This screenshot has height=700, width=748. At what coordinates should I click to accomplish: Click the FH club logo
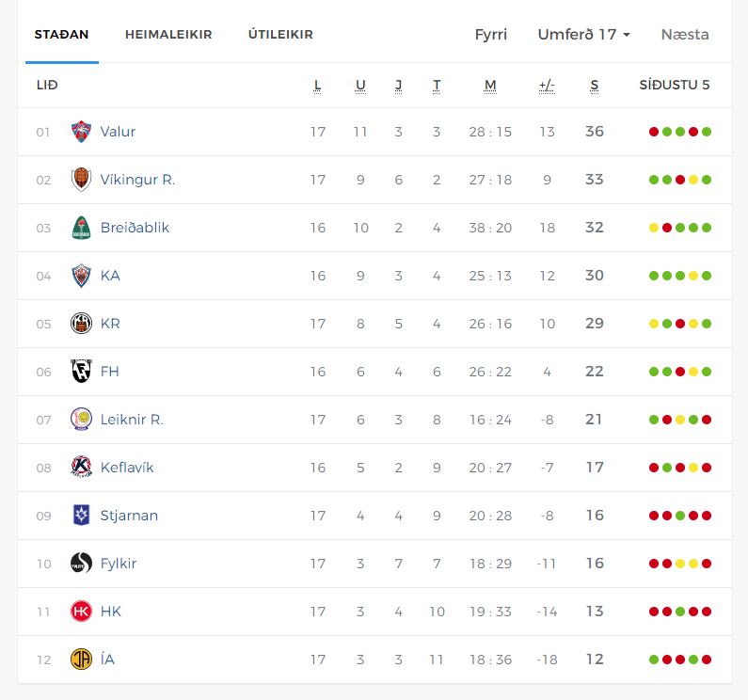[x=81, y=372]
